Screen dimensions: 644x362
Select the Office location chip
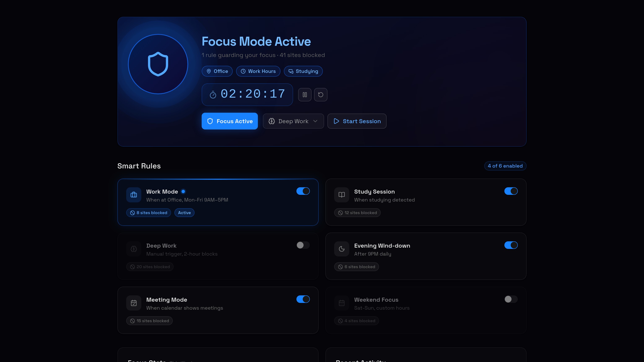[x=217, y=71]
